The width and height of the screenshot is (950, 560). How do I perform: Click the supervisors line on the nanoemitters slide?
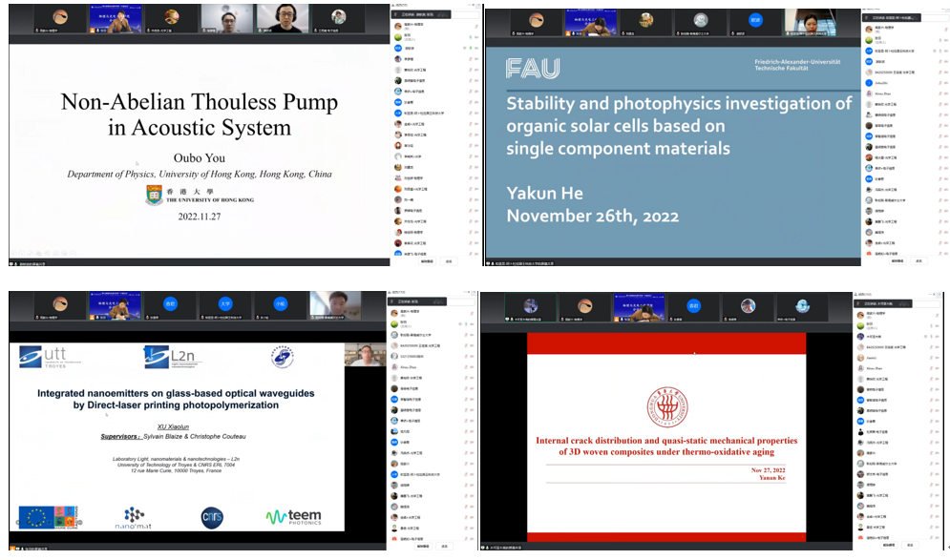(x=175, y=437)
